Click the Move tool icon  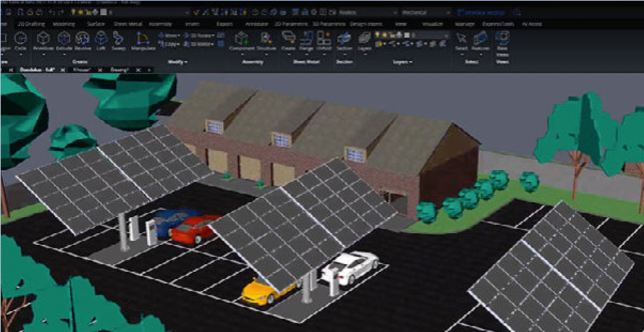[x=162, y=35]
